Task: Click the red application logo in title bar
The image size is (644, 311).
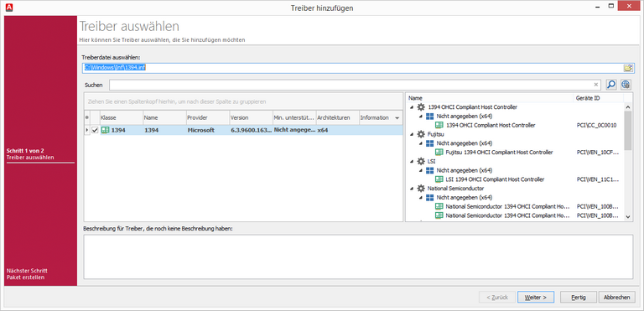Action: tap(9, 7)
